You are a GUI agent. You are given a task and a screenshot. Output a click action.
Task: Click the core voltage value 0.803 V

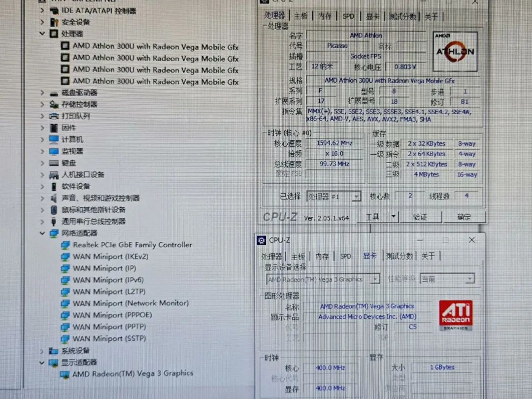coord(405,67)
